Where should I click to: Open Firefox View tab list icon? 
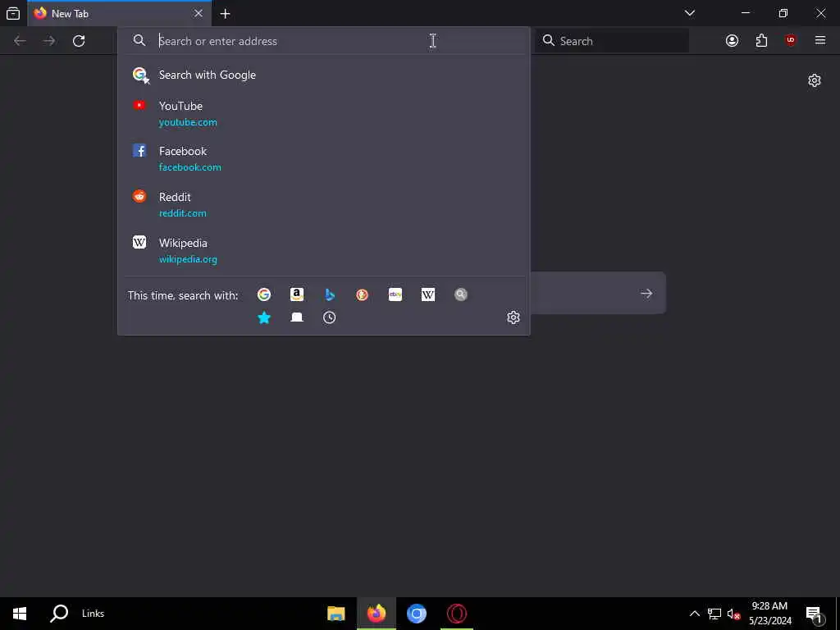[13, 13]
